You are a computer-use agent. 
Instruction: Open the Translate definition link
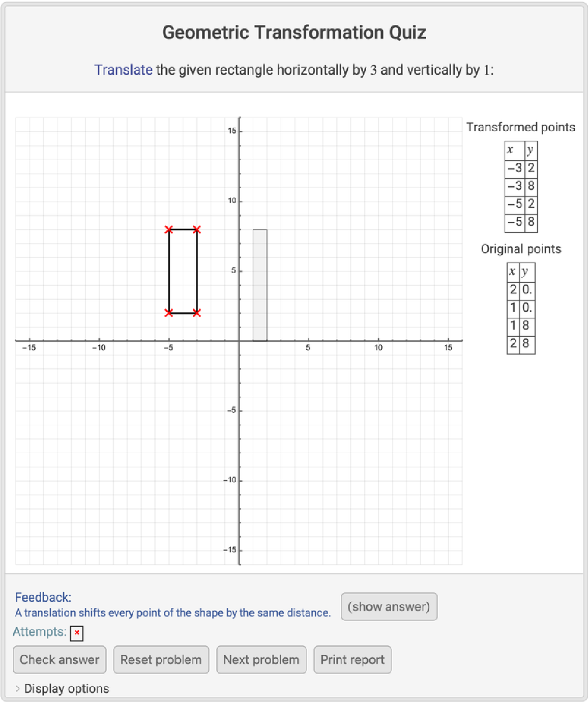(x=123, y=70)
